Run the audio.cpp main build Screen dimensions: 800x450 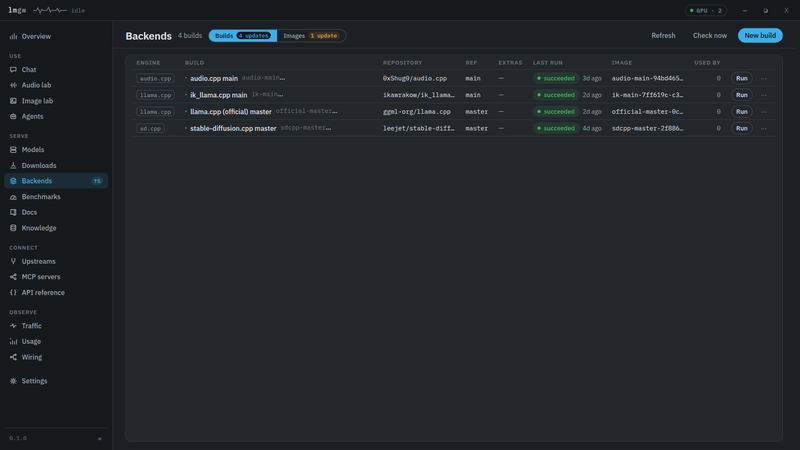point(741,78)
